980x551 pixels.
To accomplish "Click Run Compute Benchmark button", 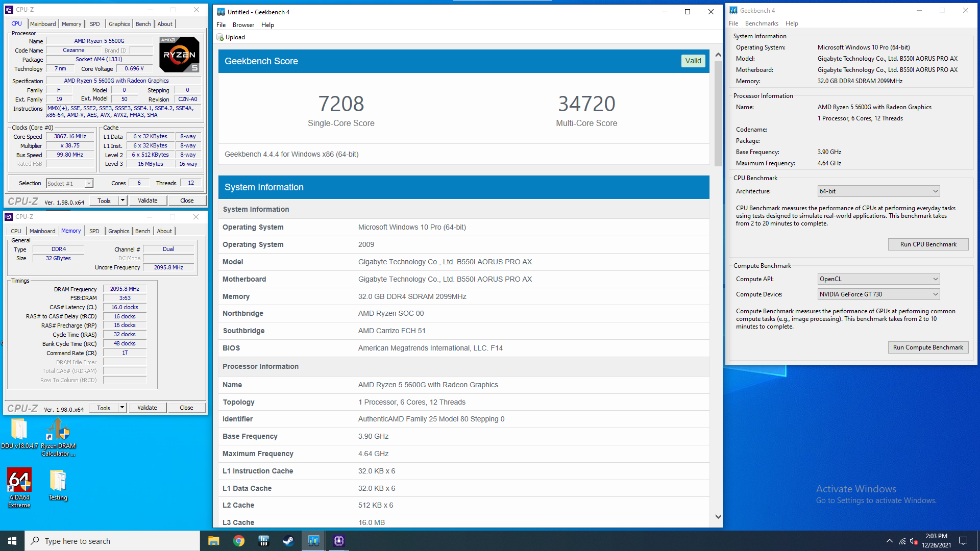I will 928,347.
